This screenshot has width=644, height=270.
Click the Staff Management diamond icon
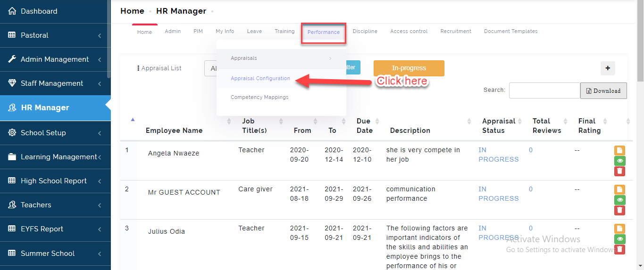click(x=12, y=83)
